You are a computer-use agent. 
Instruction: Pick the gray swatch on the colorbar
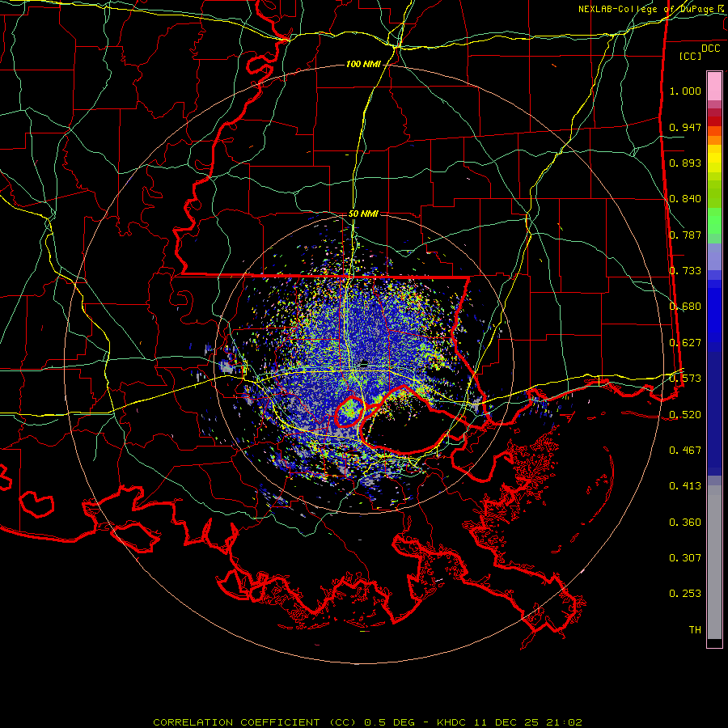click(714, 562)
